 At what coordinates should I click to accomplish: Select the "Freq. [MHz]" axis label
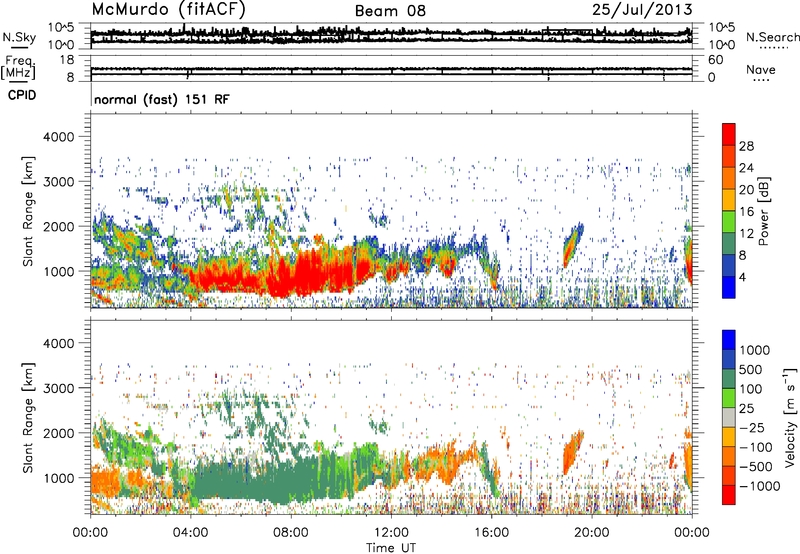[18, 68]
